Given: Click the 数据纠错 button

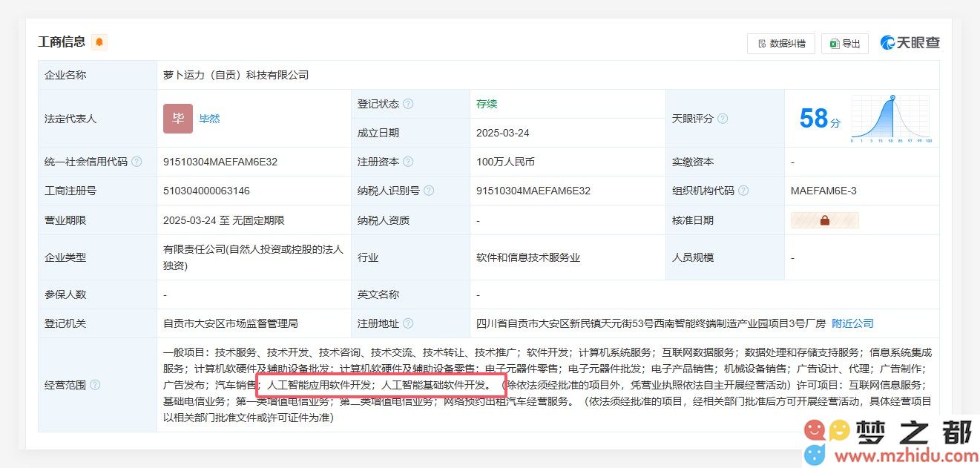Looking at the screenshot, I should 780,44.
